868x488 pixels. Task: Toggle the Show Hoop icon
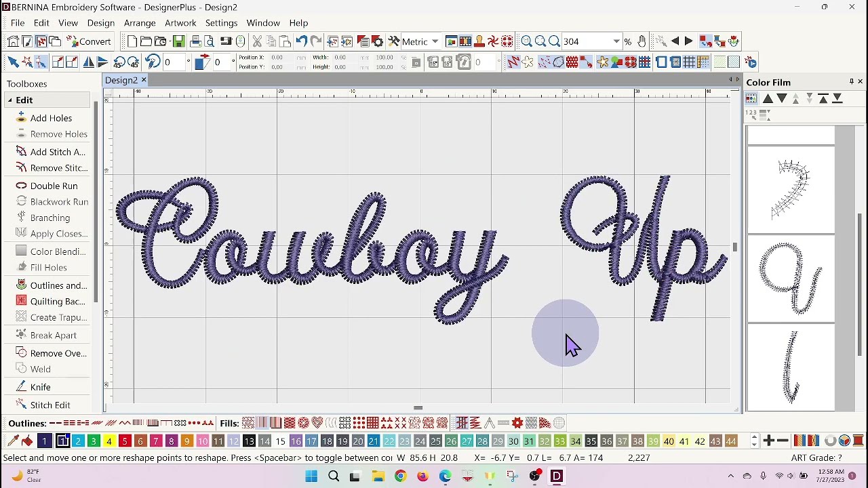(x=661, y=62)
